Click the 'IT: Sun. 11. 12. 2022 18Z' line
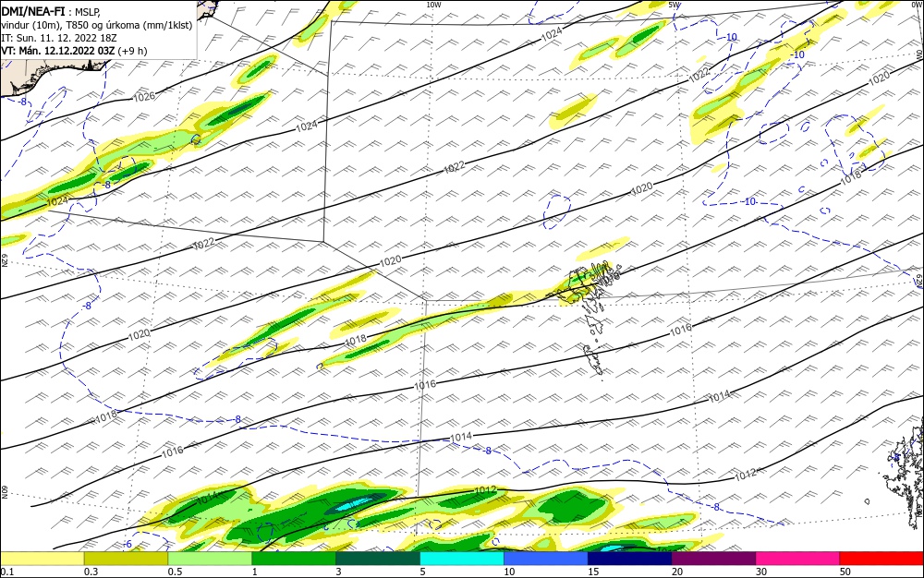924x578 pixels. pos(59,38)
